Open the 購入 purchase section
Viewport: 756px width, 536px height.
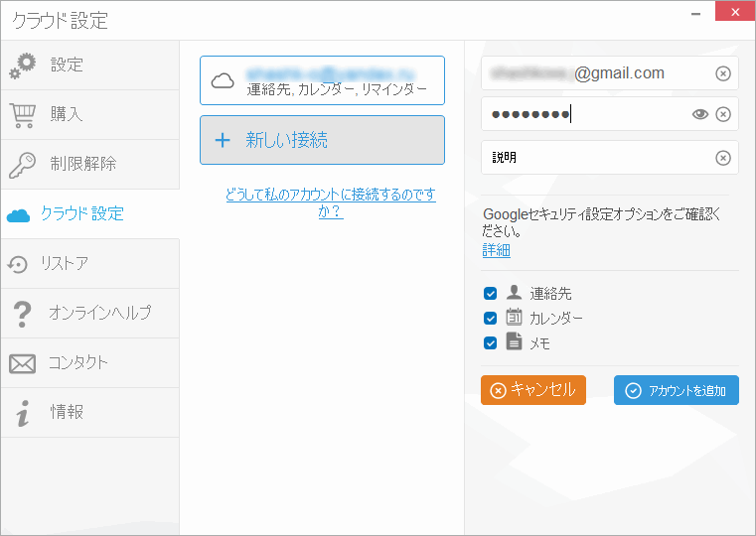click(90, 114)
